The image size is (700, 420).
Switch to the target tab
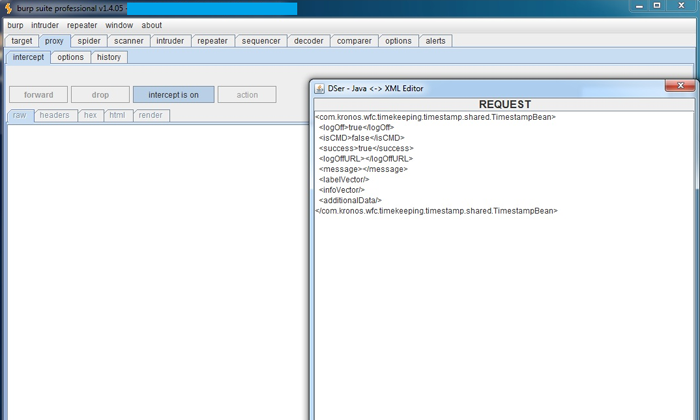pos(22,41)
